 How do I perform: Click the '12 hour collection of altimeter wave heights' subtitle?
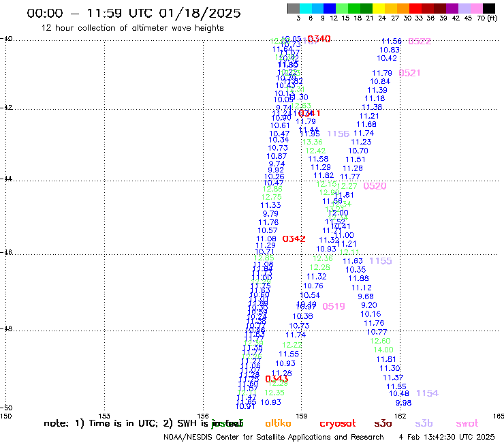tap(132, 28)
